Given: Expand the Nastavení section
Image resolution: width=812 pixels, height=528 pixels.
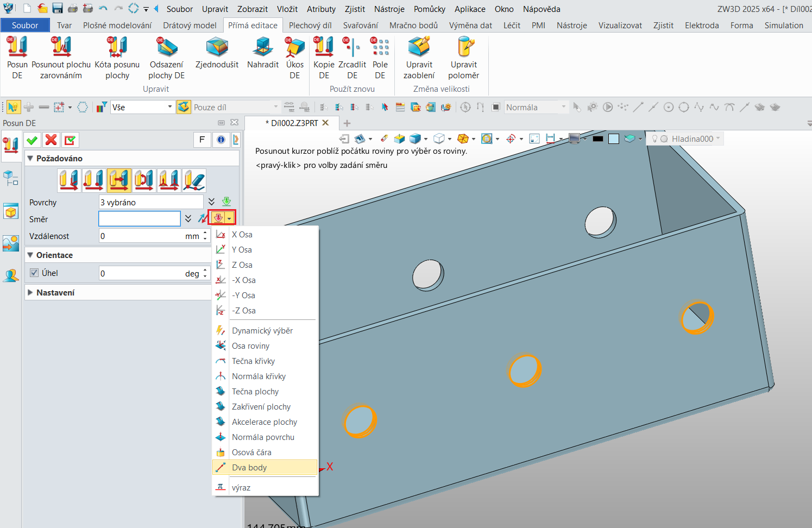Looking at the screenshot, I should [31, 293].
